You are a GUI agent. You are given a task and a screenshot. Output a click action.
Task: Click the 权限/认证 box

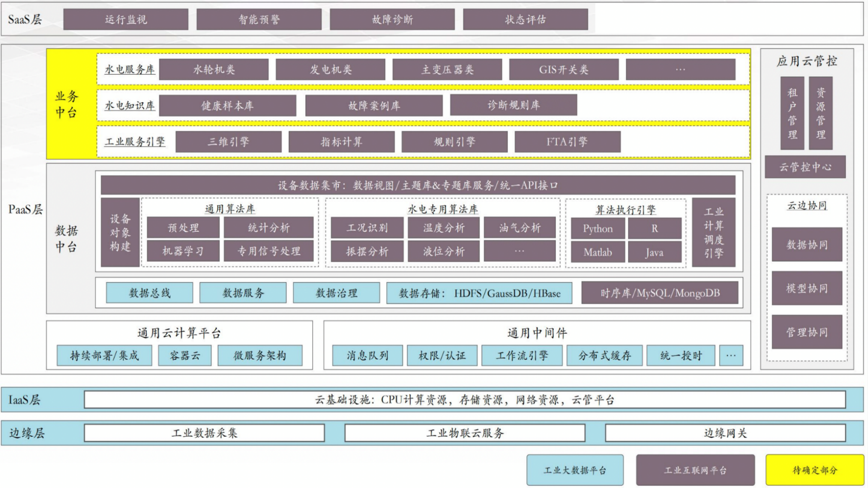442,355
